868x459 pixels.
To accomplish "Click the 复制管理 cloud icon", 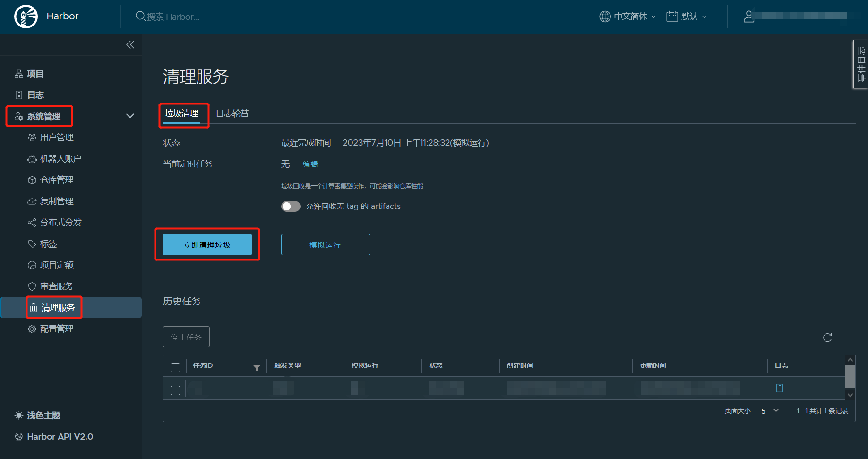I will tap(32, 201).
